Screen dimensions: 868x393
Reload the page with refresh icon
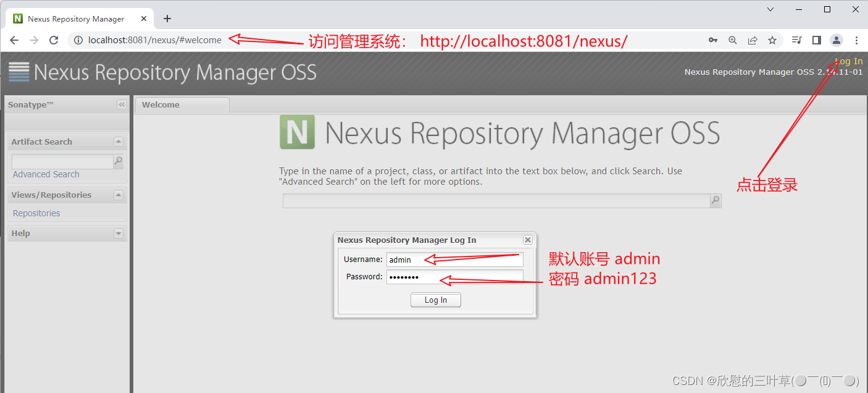pyautogui.click(x=54, y=40)
